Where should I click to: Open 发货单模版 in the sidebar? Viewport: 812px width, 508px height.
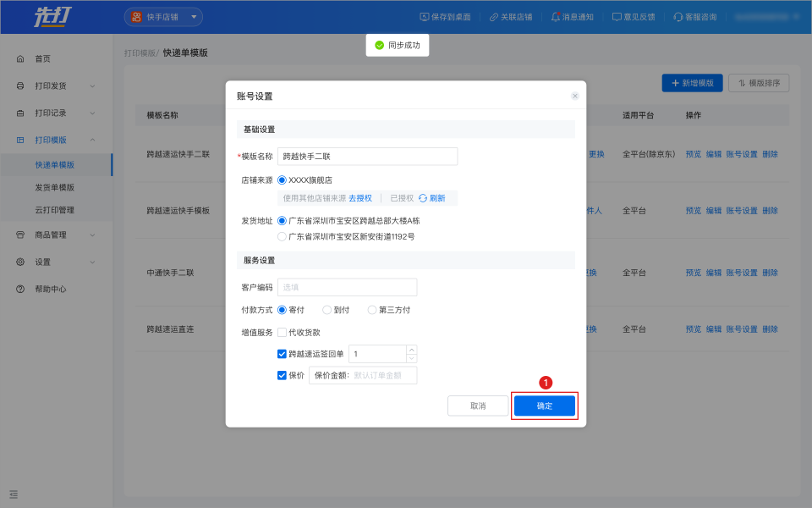click(54, 187)
